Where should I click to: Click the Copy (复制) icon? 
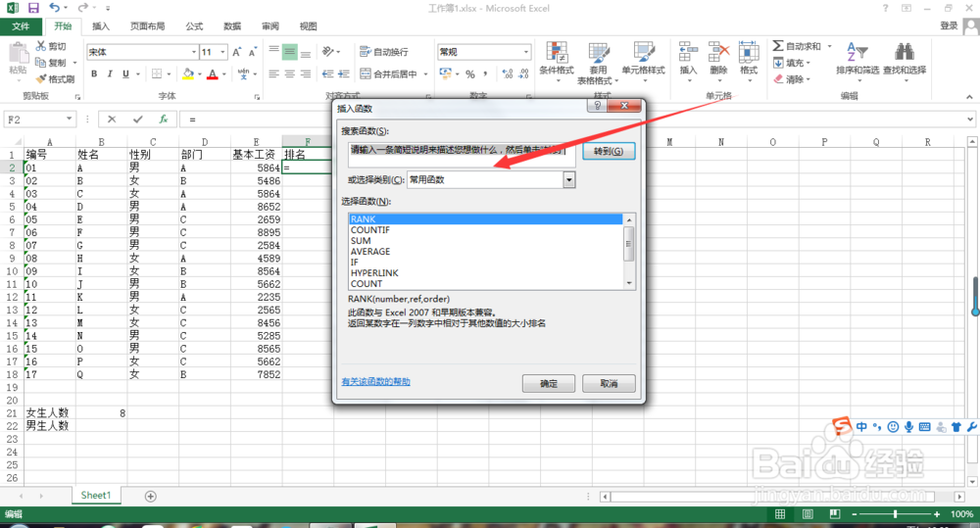[x=41, y=63]
